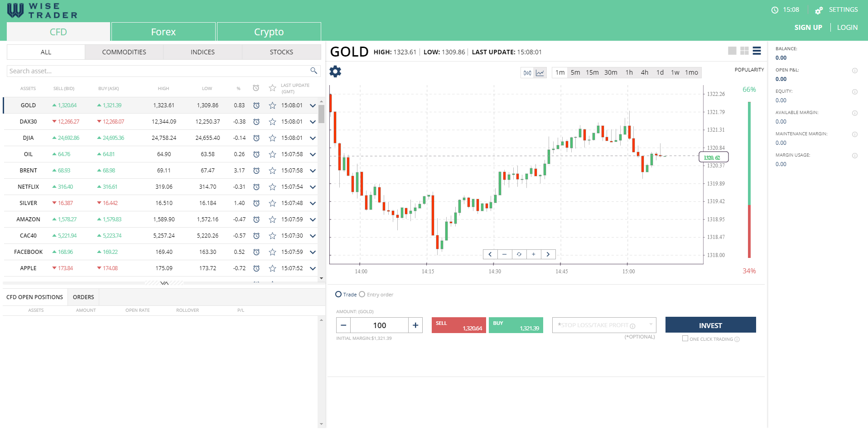Select the multi-chart grid layout icon
Screen dimensions: 868x429
pos(744,51)
